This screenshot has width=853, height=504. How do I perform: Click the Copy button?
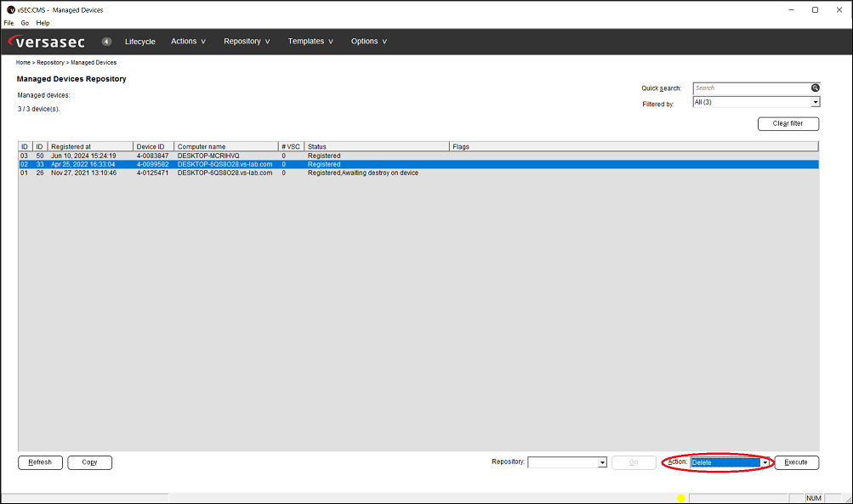90,462
